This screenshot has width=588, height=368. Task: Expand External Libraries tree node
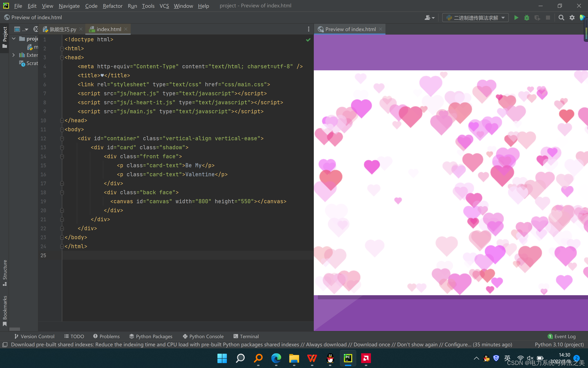click(x=14, y=55)
